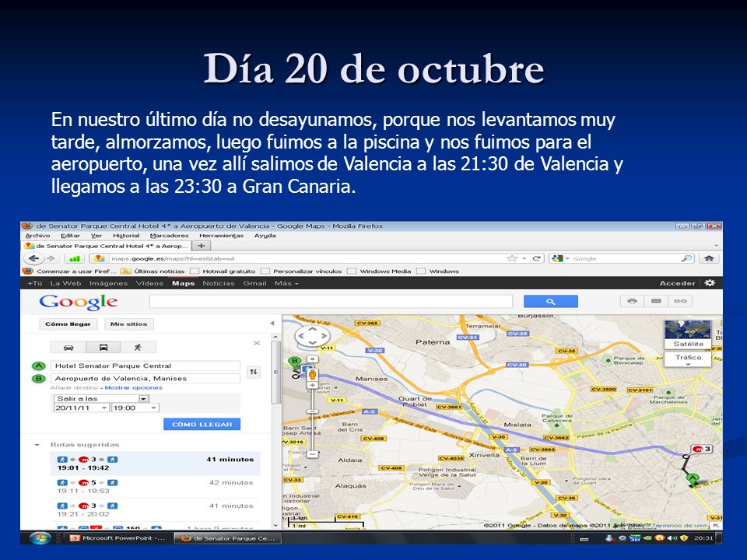Open Ver menu
The image size is (747, 560).
[96, 236]
